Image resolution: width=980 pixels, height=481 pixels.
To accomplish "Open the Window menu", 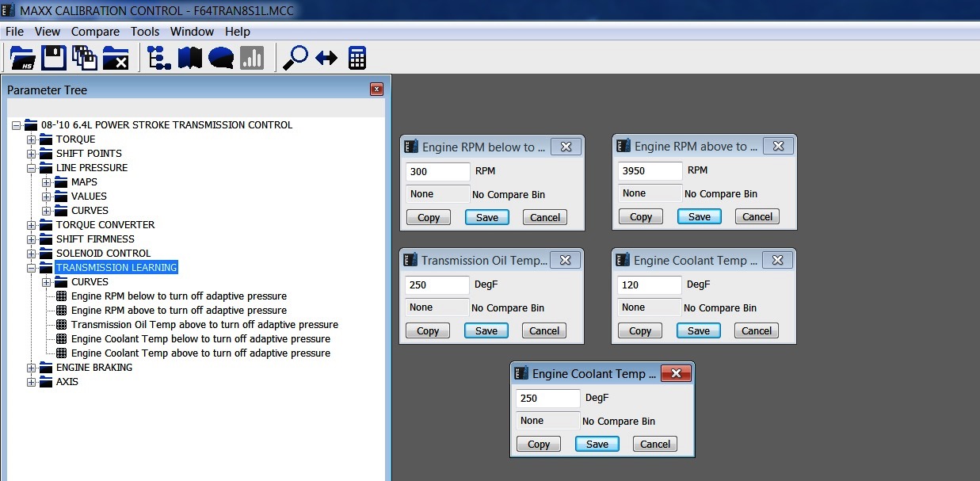I will click(192, 32).
